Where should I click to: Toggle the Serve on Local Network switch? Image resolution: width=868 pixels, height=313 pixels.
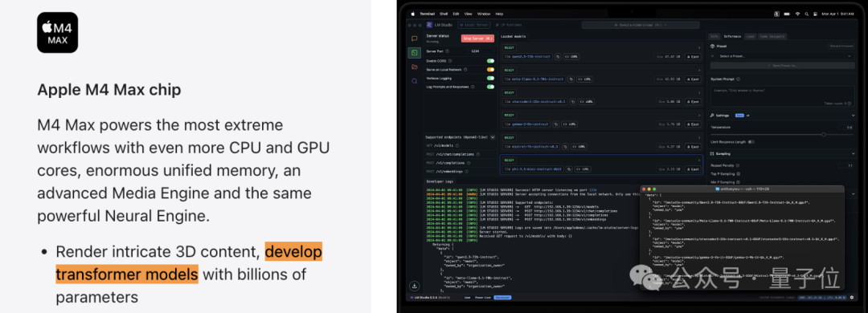click(x=490, y=70)
